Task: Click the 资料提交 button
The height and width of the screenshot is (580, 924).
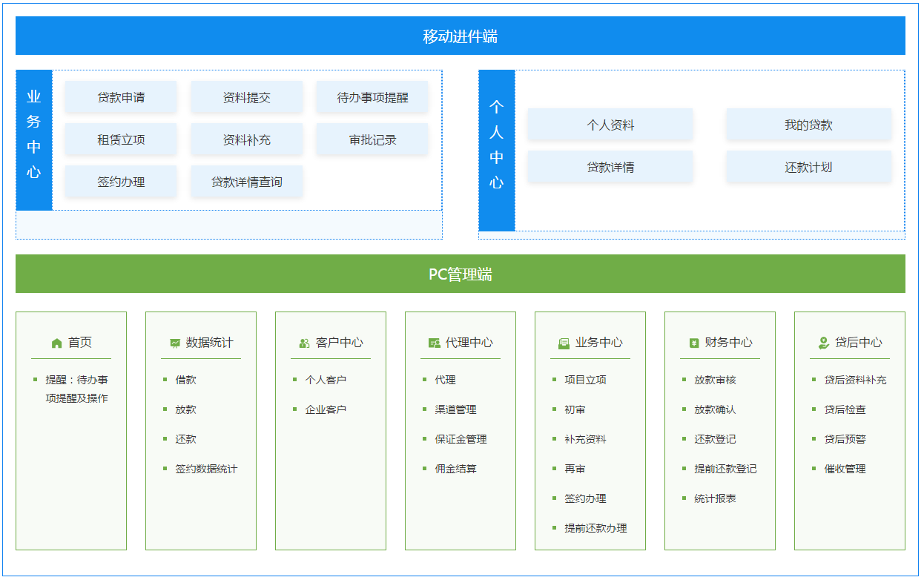Action: click(247, 97)
